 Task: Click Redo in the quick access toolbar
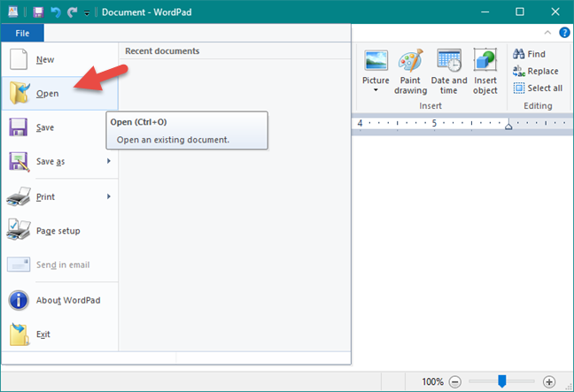tap(72, 12)
